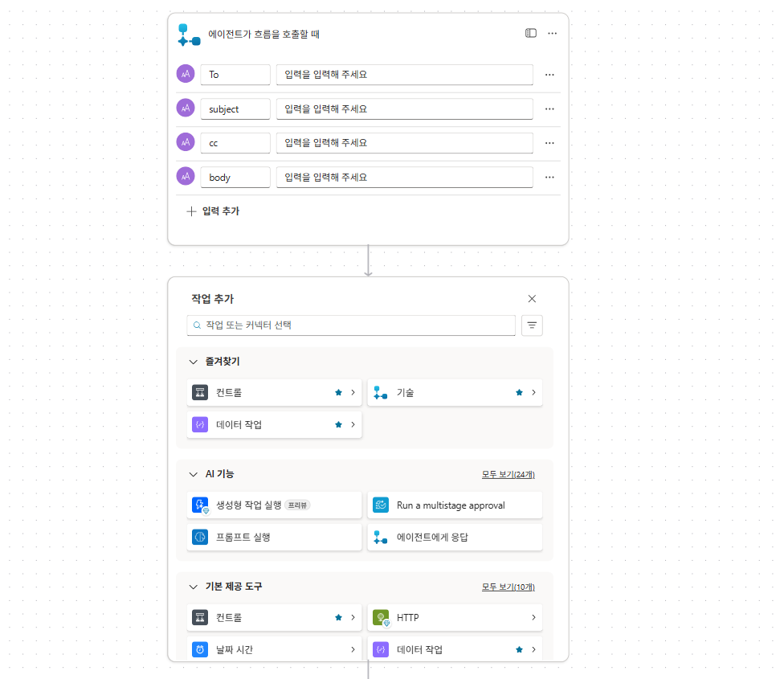Image resolution: width=784 pixels, height=679 pixels.
Task: Click the agent flow trigger icon
Action: tap(189, 35)
